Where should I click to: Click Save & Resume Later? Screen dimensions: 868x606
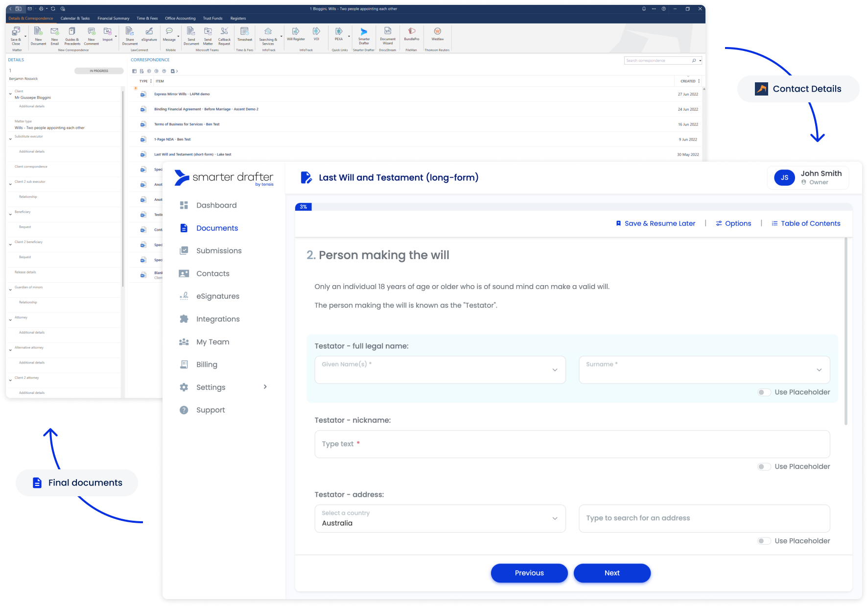coord(655,223)
